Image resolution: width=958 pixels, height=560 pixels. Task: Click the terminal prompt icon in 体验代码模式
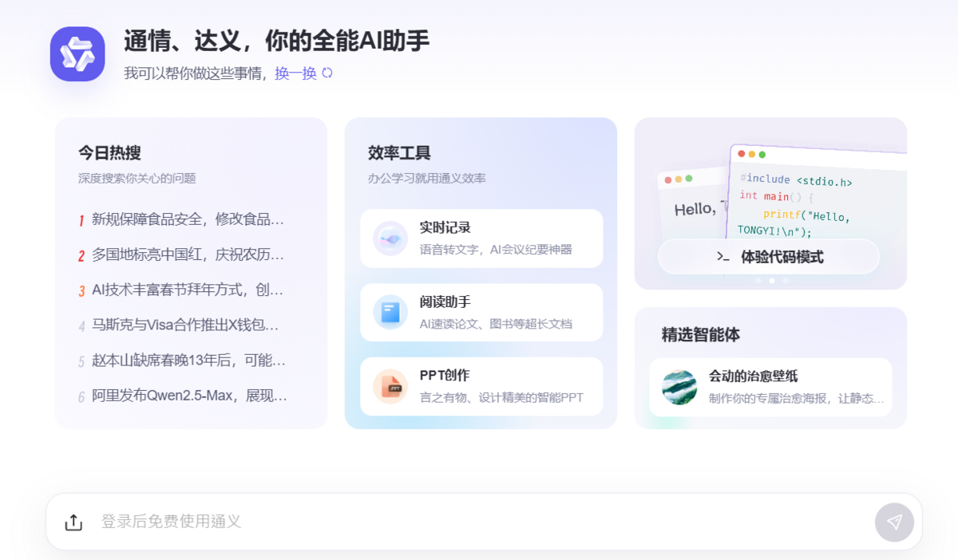[723, 257]
